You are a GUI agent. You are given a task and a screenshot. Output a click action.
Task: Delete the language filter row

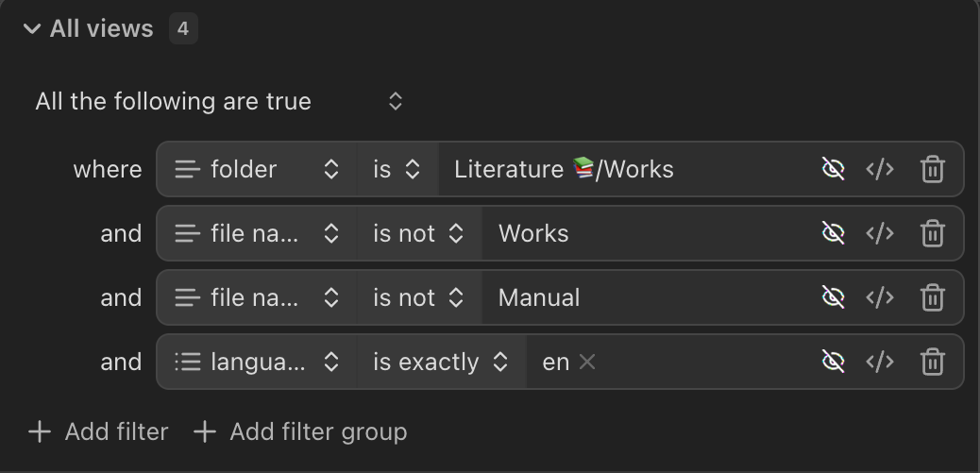[x=932, y=363]
